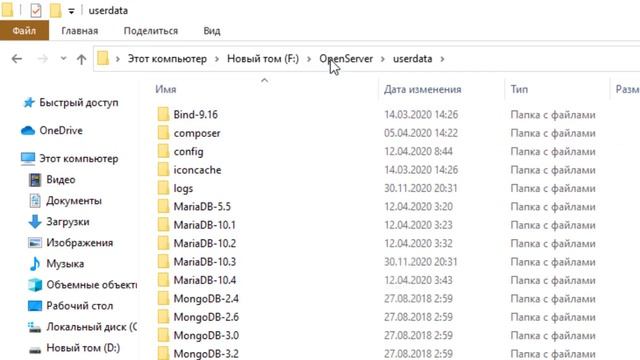Click the Видео film icon
The image size is (640, 360).
pos(35,180)
